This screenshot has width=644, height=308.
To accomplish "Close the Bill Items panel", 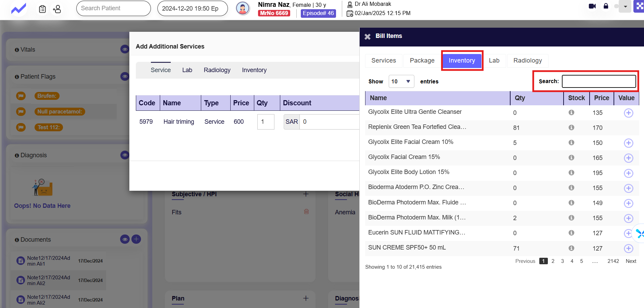I will click(x=368, y=37).
